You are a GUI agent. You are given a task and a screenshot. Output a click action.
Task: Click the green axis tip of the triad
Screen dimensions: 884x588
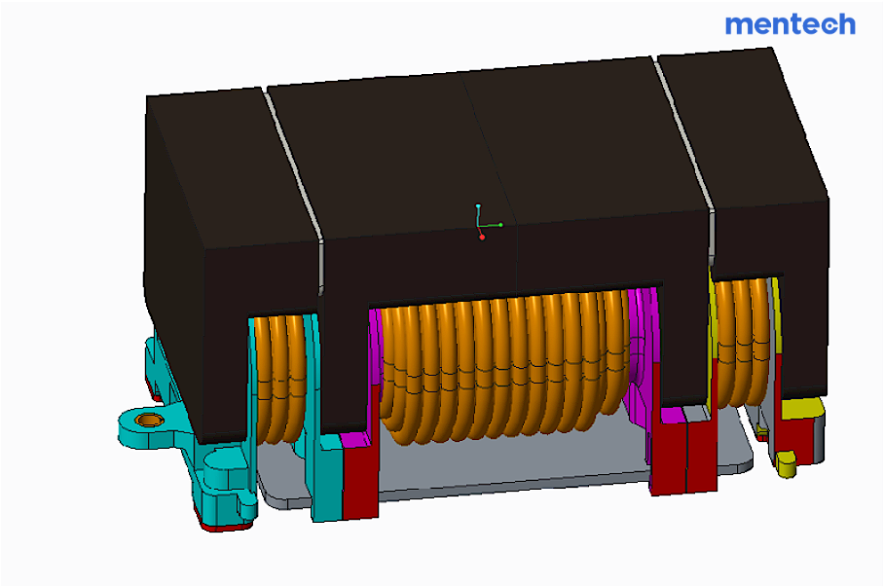coord(499,225)
